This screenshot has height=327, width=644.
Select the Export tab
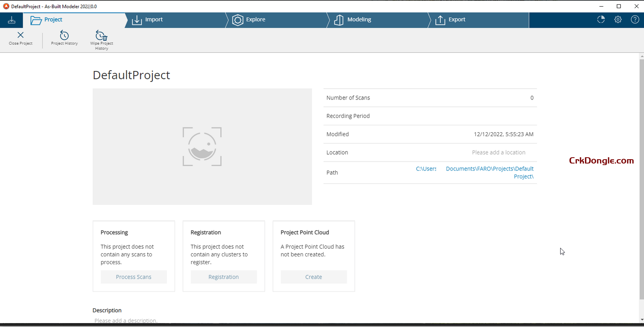tap(456, 20)
